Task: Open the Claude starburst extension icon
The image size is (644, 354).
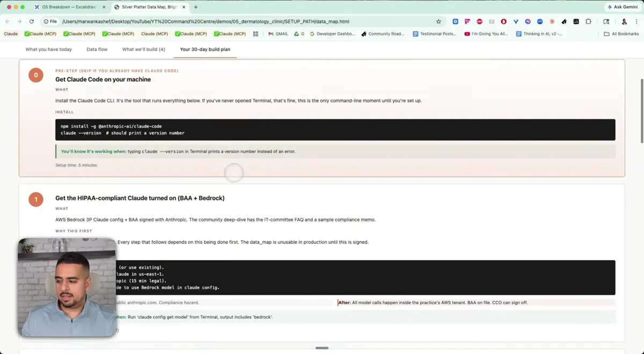Action: (x=552, y=21)
